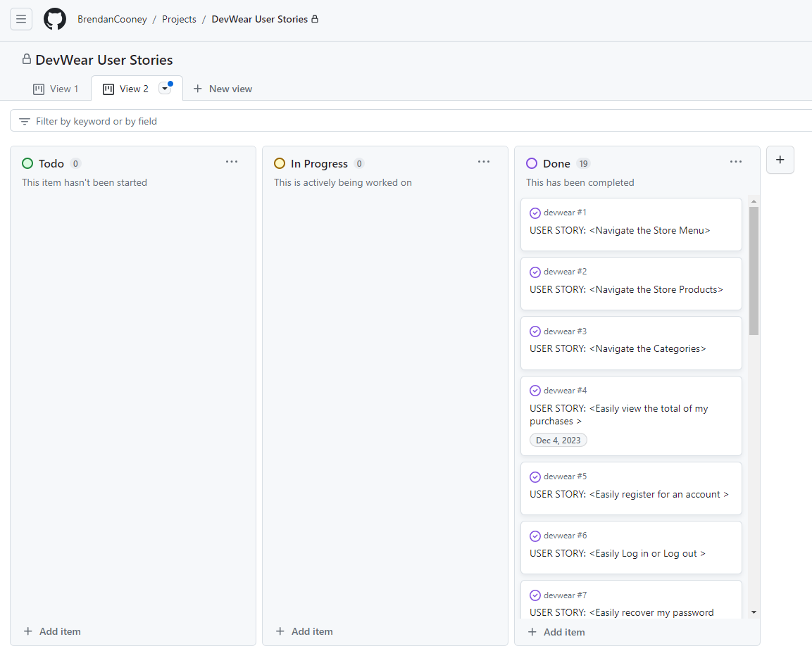812x651 pixels.
Task: Click the closed-issue icon on devwear #5
Action: click(535, 477)
